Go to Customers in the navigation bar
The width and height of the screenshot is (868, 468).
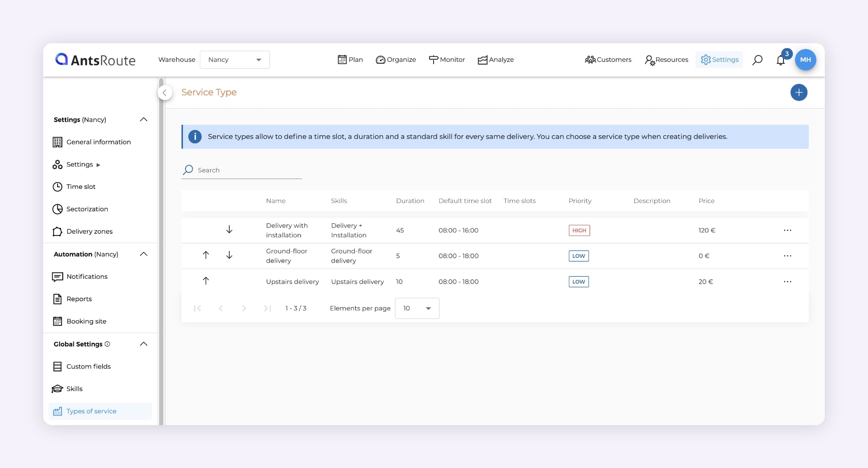[608, 59]
